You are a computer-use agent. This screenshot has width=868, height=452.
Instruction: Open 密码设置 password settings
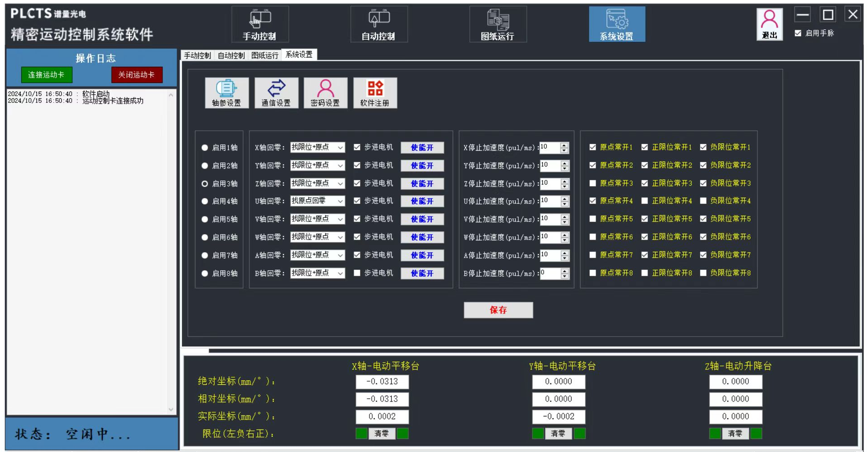pyautogui.click(x=325, y=93)
